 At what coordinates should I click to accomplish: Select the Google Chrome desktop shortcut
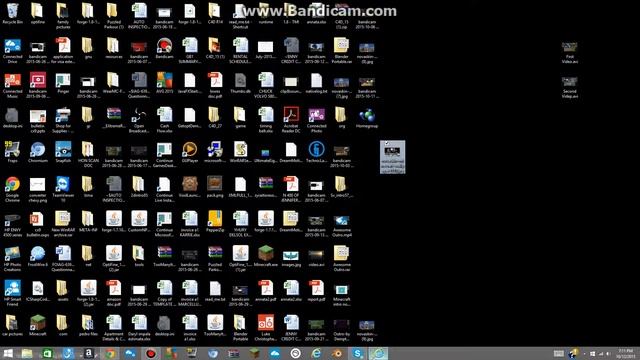point(13,189)
